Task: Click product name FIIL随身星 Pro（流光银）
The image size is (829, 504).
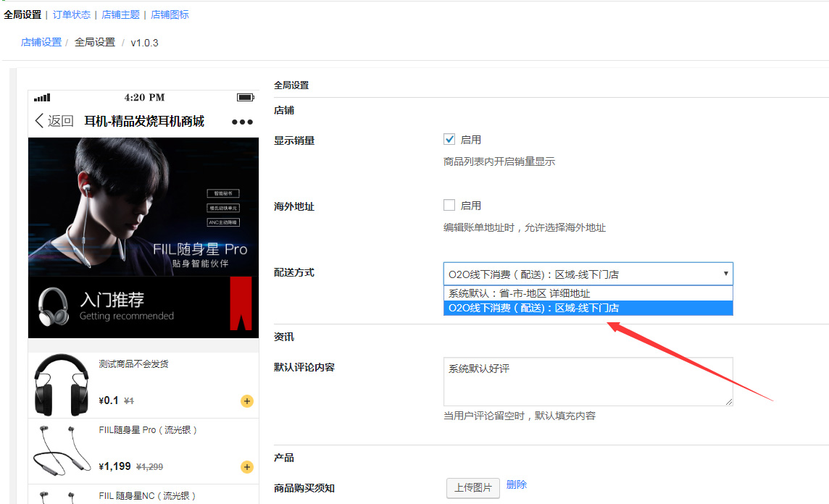Action: [148, 430]
